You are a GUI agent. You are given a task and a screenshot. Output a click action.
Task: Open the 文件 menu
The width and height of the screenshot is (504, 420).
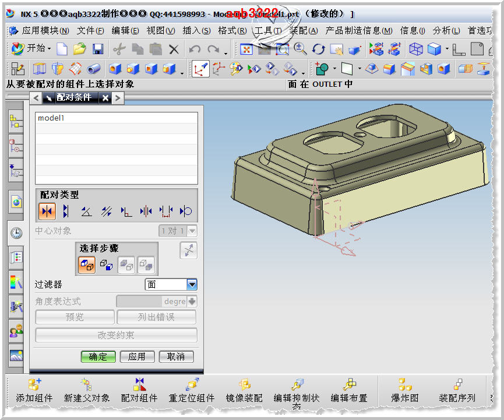pyautogui.click(x=90, y=31)
